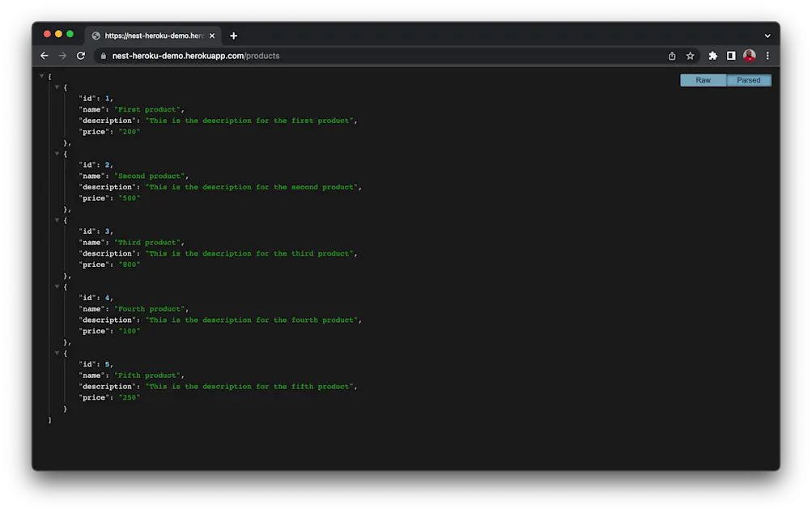The height and width of the screenshot is (513, 812).
Task: Open Chrome's side panel icon
Action: [x=730, y=56]
